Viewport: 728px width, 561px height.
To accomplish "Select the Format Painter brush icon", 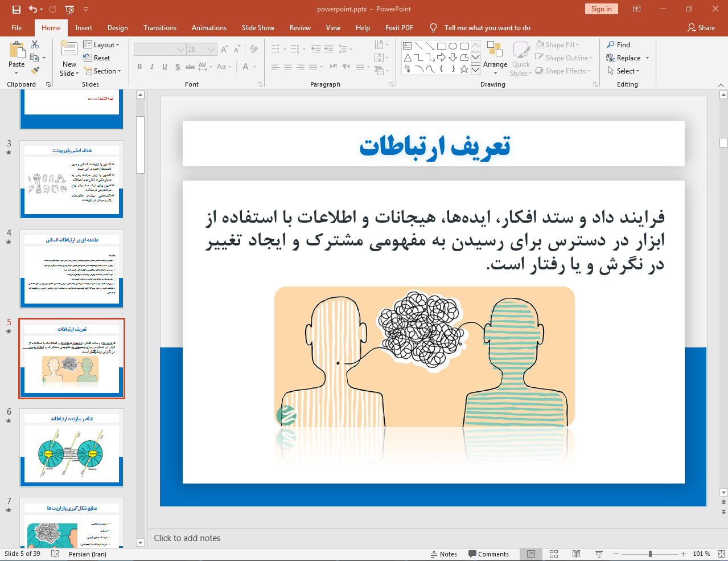I will [x=35, y=71].
